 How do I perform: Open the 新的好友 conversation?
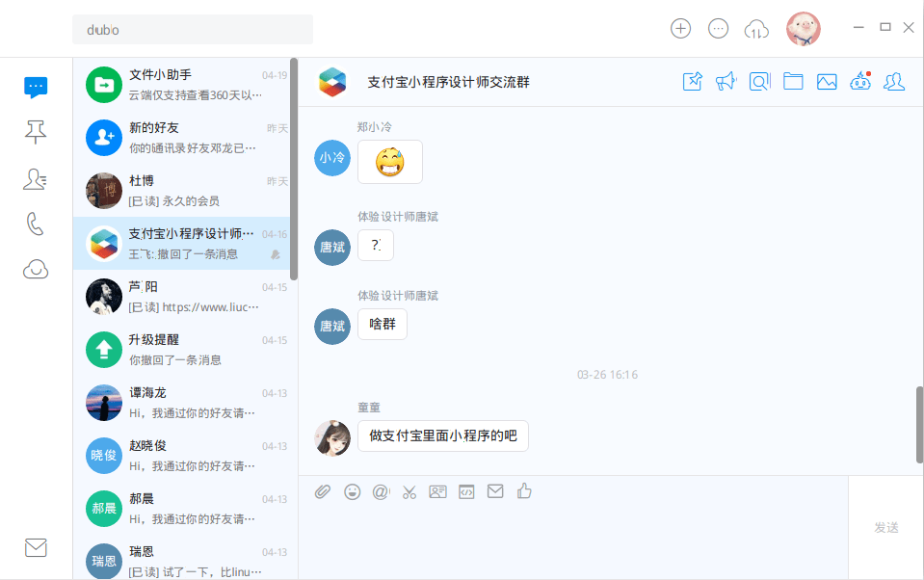pos(183,138)
